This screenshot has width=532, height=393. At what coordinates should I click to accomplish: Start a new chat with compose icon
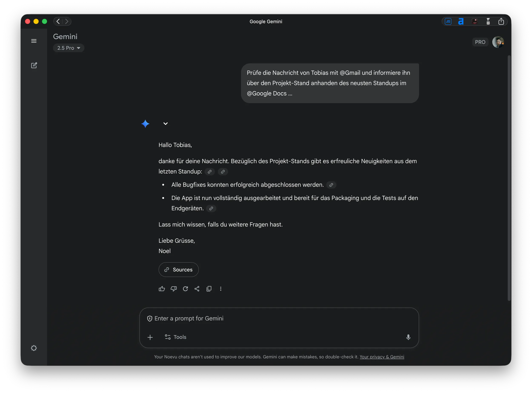pos(34,65)
